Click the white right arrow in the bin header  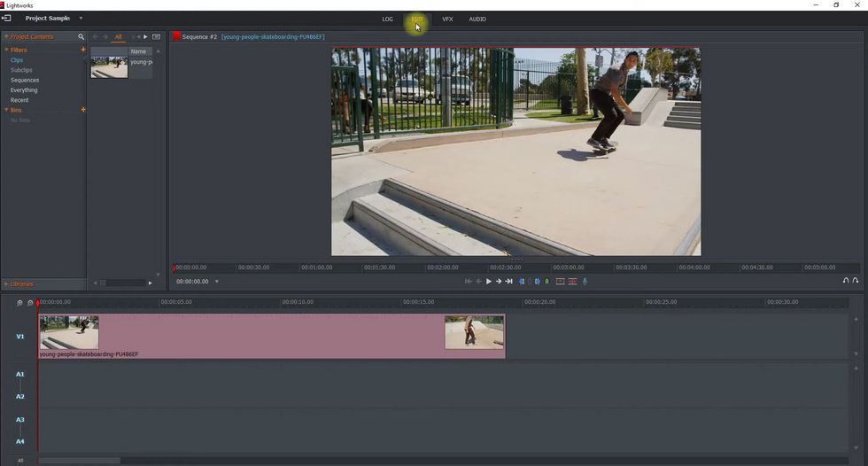click(x=145, y=36)
